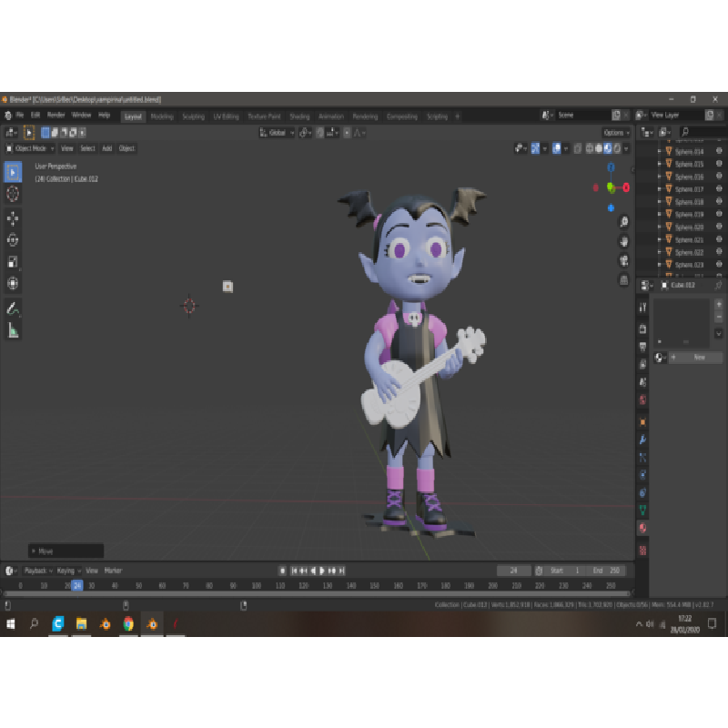Activate the 3D Cursor tool
This screenshot has width=728, height=728.
(13, 194)
